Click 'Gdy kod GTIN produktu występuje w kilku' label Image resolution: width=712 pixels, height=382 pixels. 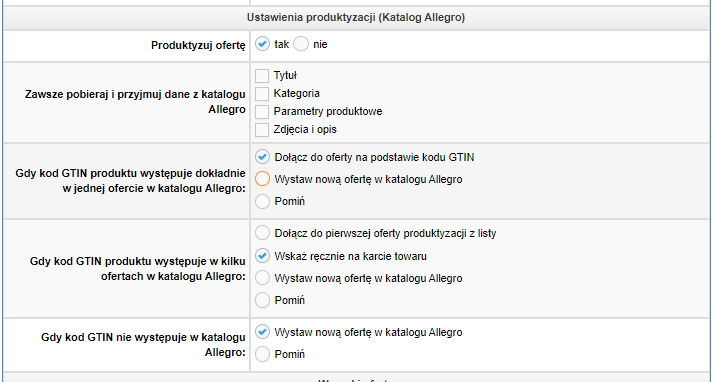coord(138,269)
